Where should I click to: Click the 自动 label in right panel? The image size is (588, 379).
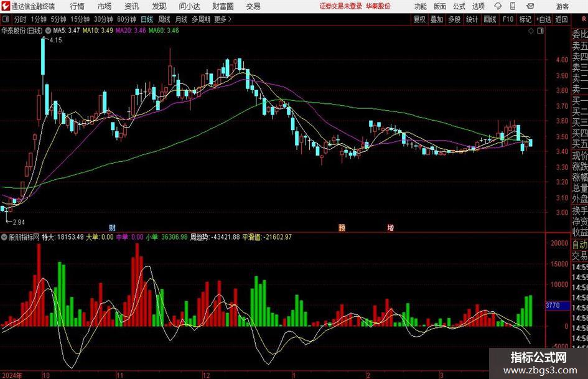[580, 245]
